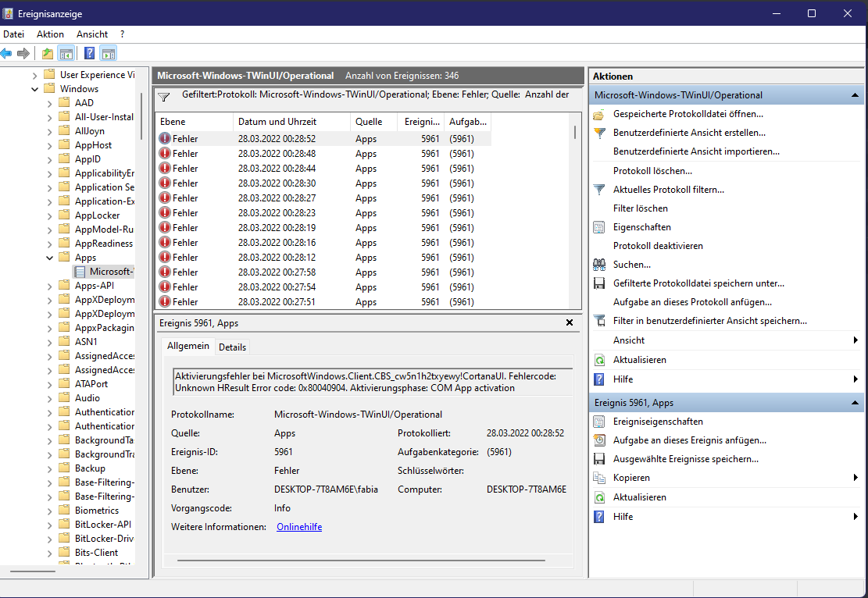Click the attach task to event clock icon
868x598 pixels.
pos(599,440)
